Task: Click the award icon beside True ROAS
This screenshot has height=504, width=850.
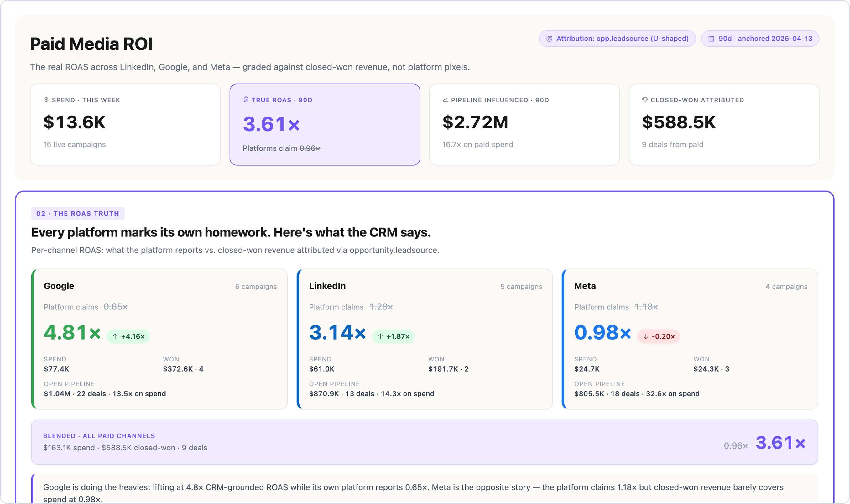Action: (x=246, y=100)
